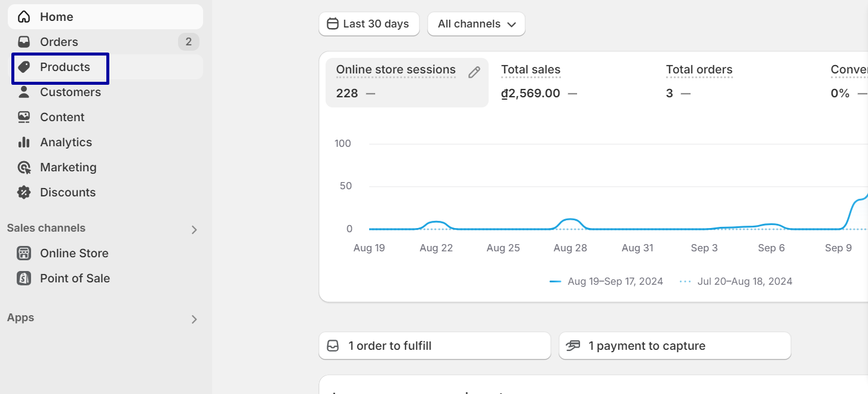Expand the Sales channels section chevron
Viewport: 868px width, 394px height.
pyautogui.click(x=194, y=230)
